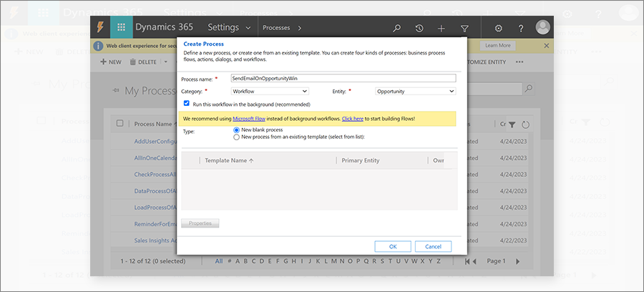Screen dimensions: 644x292
Task: Click the filter funnel in grid header
Action: coord(512,125)
